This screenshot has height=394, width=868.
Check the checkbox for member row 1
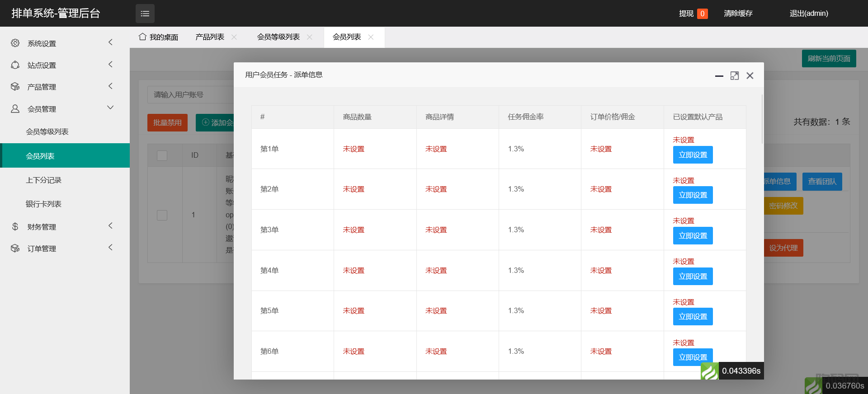click(162, 215)
